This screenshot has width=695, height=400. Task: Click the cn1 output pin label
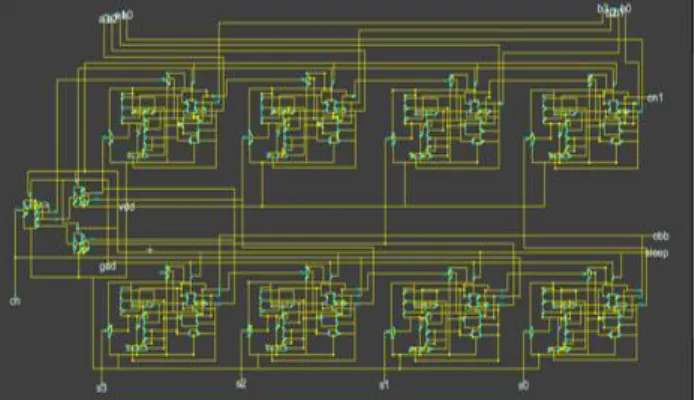pyautogui.click(x=655, y=98)
